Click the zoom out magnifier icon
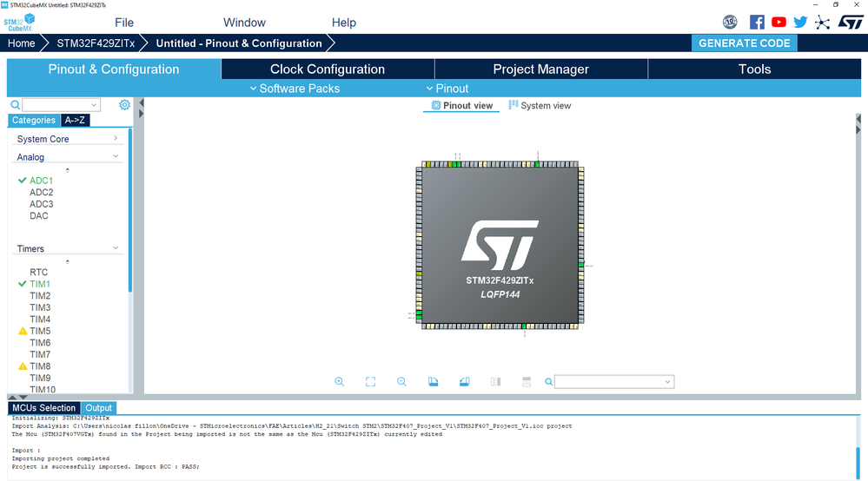 (402, 381)
